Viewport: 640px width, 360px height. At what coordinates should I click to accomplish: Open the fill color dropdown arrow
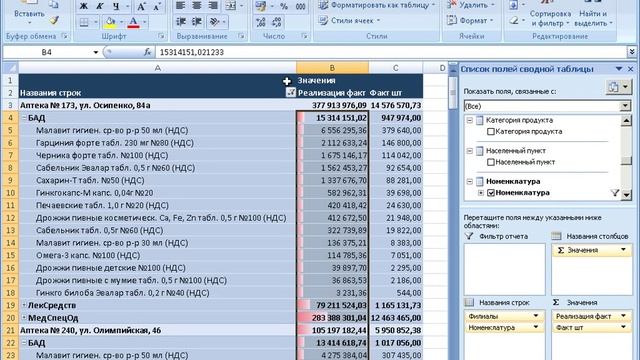pyautogui.click(x=121, y=22)
